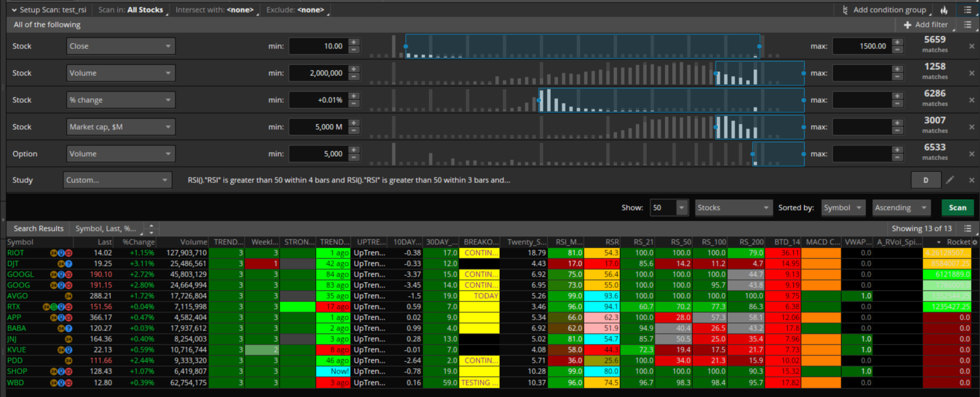Run the scan with Scan button
The image size is (980, 397).
[957, 208]
